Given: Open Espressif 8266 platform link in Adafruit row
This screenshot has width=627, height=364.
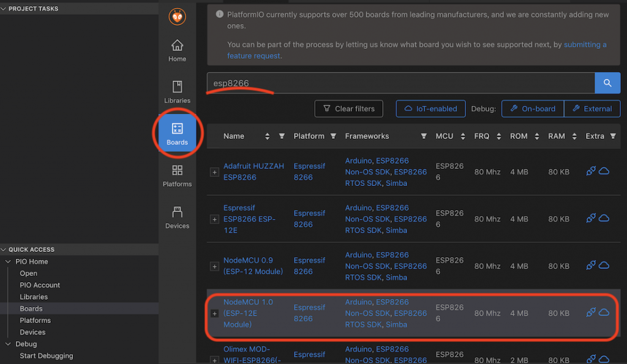Looking at the screenshot, I should tap(309, 171).
